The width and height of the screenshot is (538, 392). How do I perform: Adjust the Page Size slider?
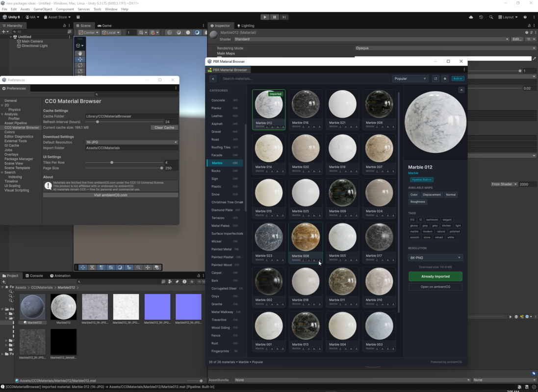124,168
